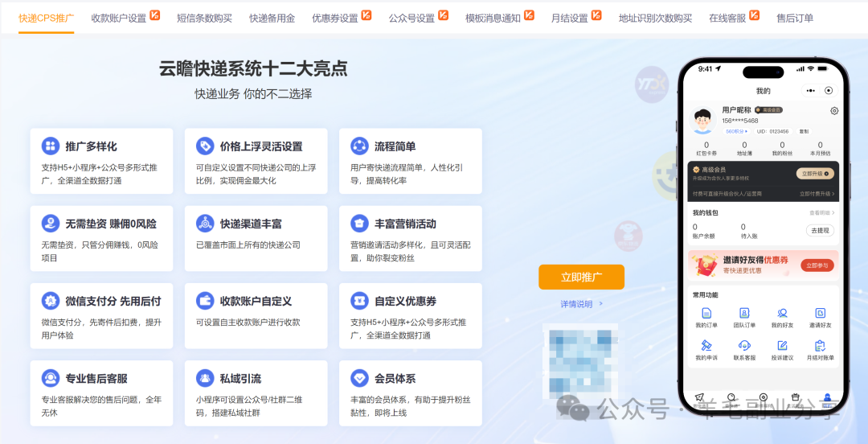Click the 快递业务 你的不二选择 subtitle
This screenshot has width=868, height=444.
(253, 93)
